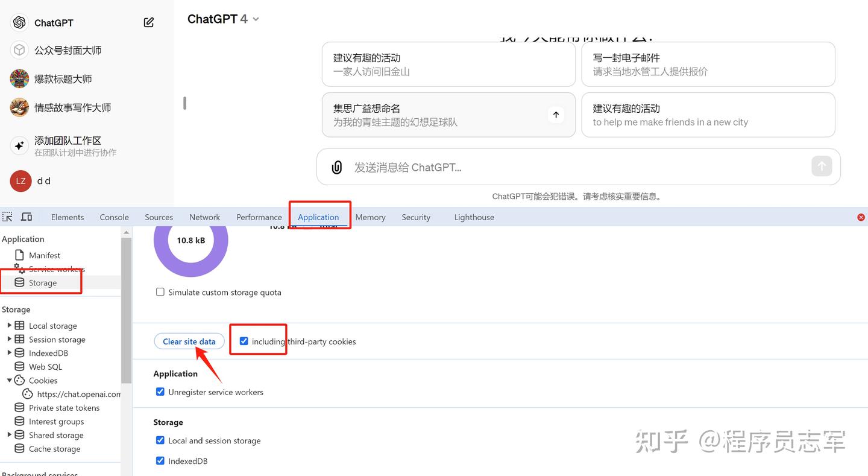Screen dimensions: 868x476
Task: Expand the Session storage tree node
Action: click(x=9, y=339)
